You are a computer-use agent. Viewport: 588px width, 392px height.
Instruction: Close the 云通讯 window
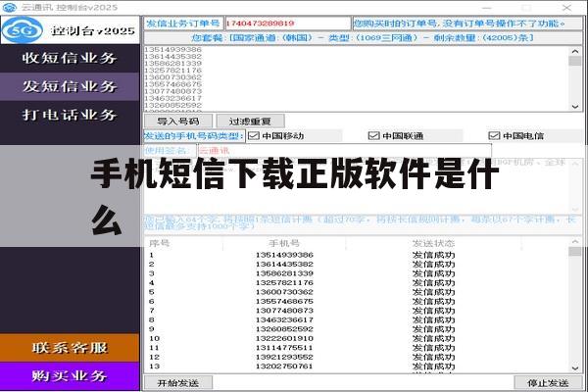click(x=566, y=7)
